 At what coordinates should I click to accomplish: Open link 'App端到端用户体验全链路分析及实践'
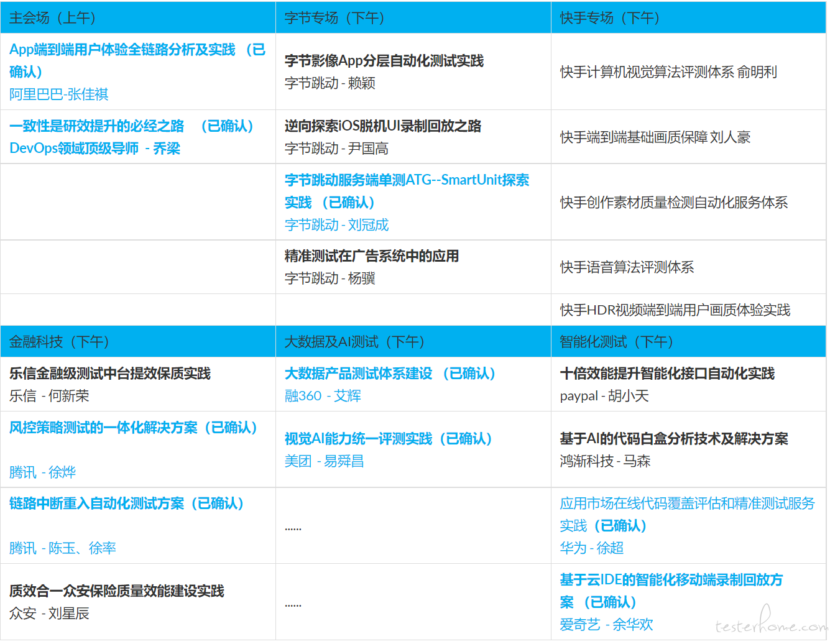pos(122,50)
